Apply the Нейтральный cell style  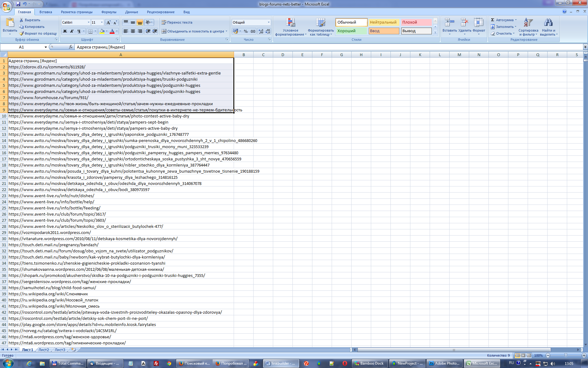(x=383, y=22)
